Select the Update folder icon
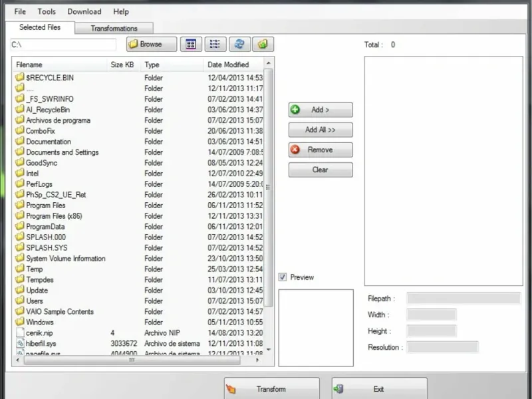The width and height of the screenshot is (532, 399). coord(20,290)
